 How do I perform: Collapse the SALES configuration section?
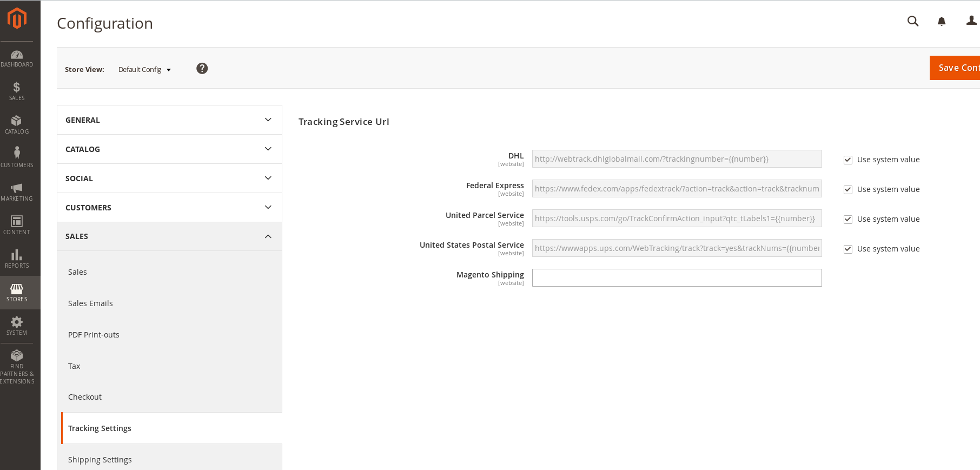tap(169, 236)
